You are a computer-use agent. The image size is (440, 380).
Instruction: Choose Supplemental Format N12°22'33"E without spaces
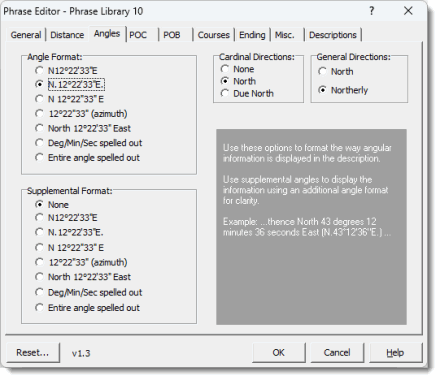pyautogui.click(x=66, y=218)
